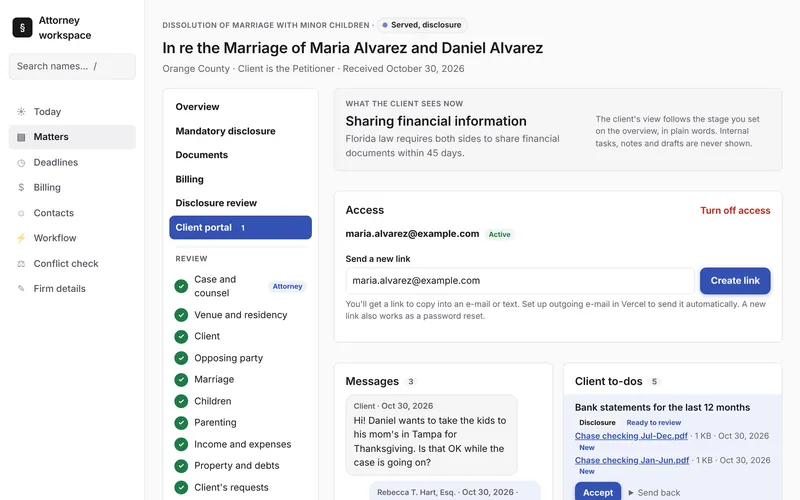
Task: Click green check beside Opposing party
Action: coord(181,358)
